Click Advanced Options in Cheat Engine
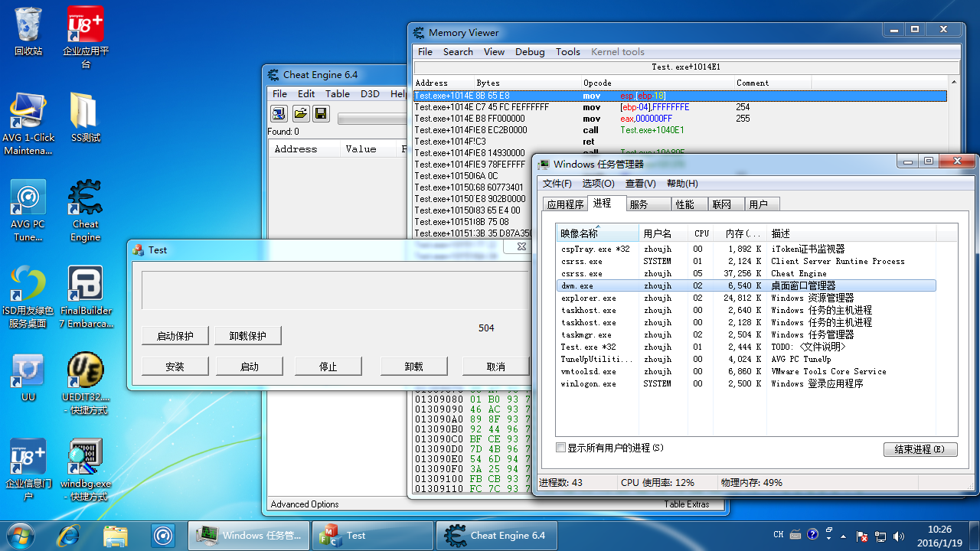Image resolution: width=980 pixels, height=551 pixels. tap(305, 504)
